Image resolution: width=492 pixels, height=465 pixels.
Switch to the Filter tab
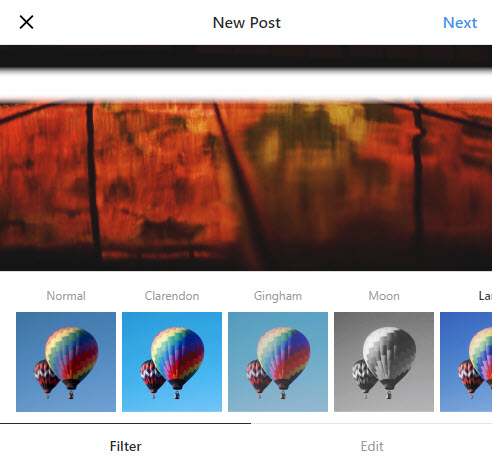coord(125,446)
